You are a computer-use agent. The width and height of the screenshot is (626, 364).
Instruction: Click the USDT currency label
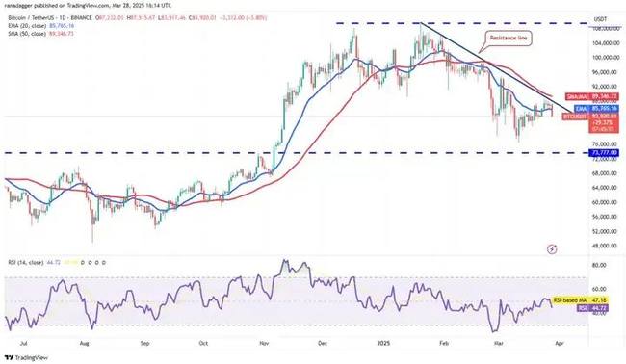[600, 19]
